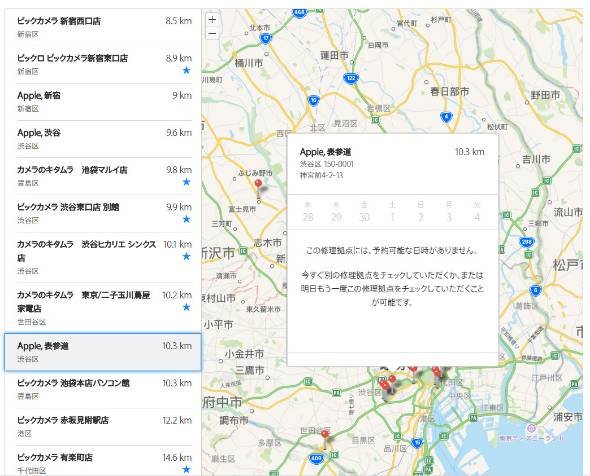Click 春日部市 label on the map

click(x=450, y=91)
